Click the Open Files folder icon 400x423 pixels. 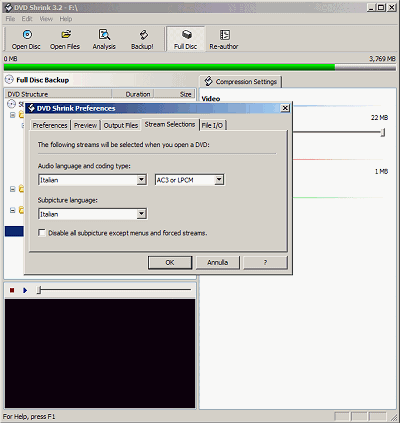66,34
